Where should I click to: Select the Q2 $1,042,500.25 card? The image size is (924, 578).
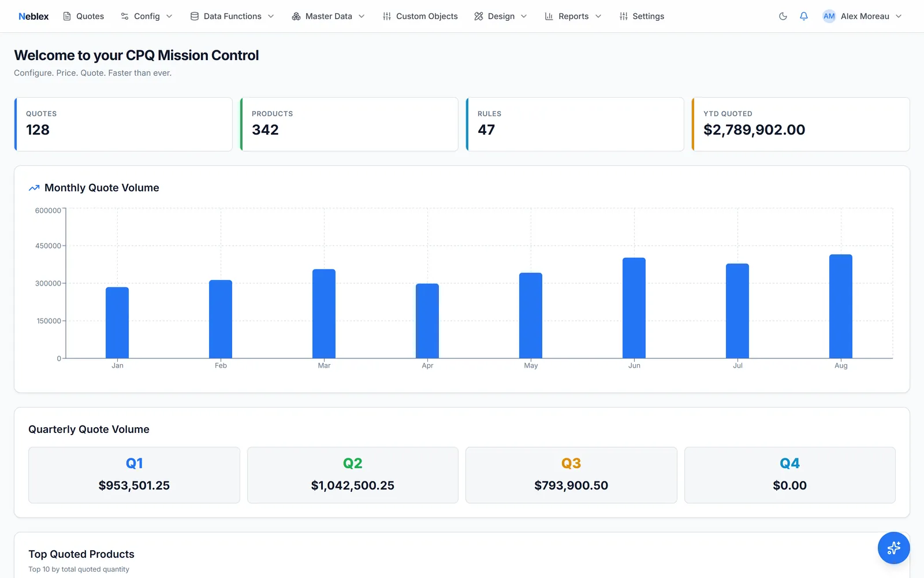pyautogui.click(x=353, y=475)
